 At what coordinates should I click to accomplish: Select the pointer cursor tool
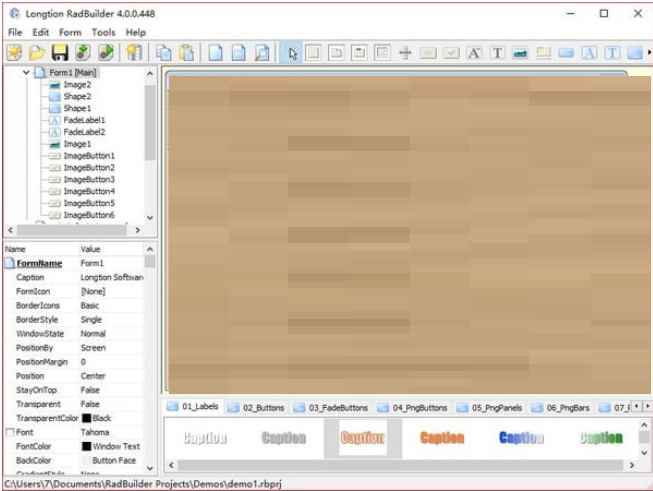click(292, 53)
